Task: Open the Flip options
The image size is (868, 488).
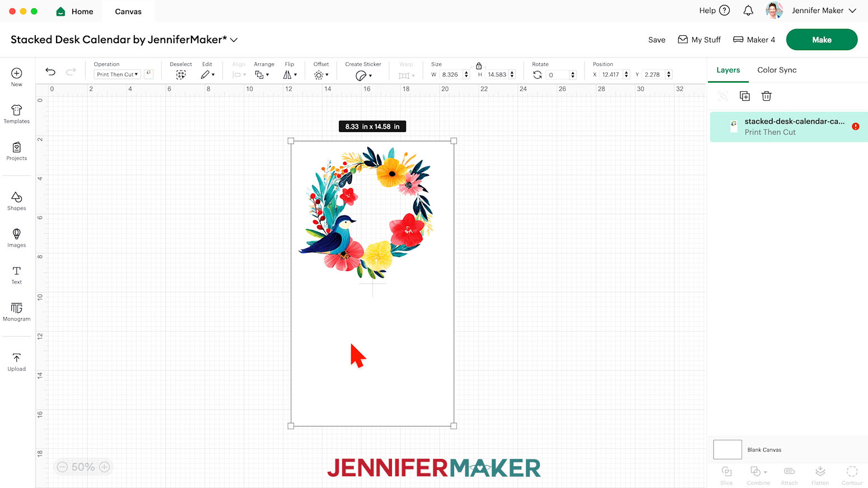Action: coord(290,74)
